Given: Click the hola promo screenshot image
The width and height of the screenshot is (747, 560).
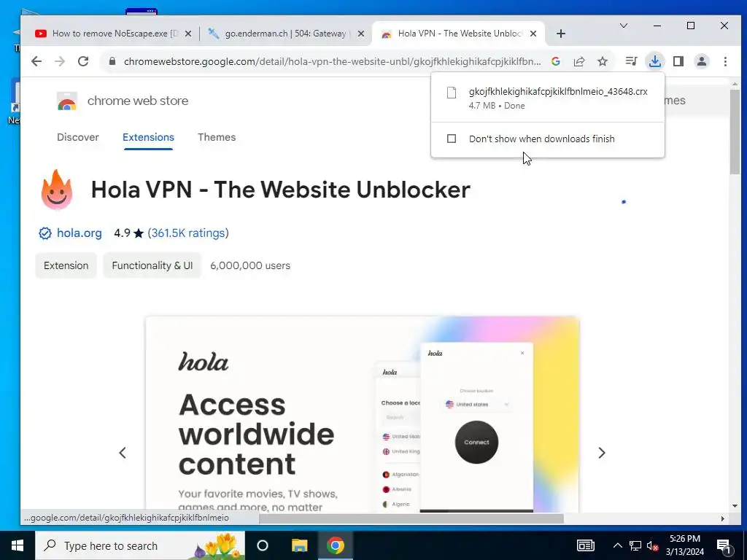Looking at the screenshot, I should coord(362,414).
